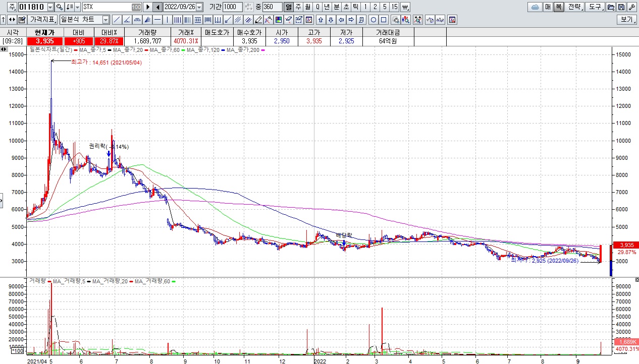Choose the 15 interval button
The height and width of the screenshot is (364, 639).
394,7
